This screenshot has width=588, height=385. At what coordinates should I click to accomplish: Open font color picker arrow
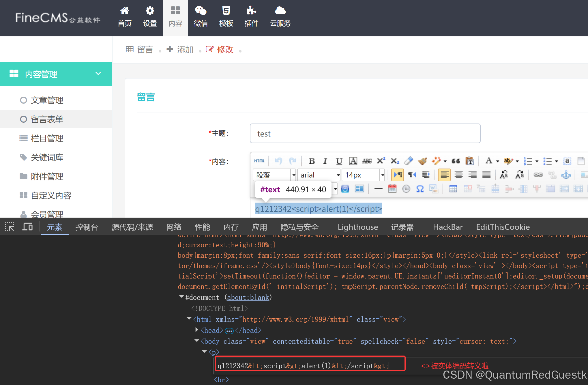(x=498, y=161)
